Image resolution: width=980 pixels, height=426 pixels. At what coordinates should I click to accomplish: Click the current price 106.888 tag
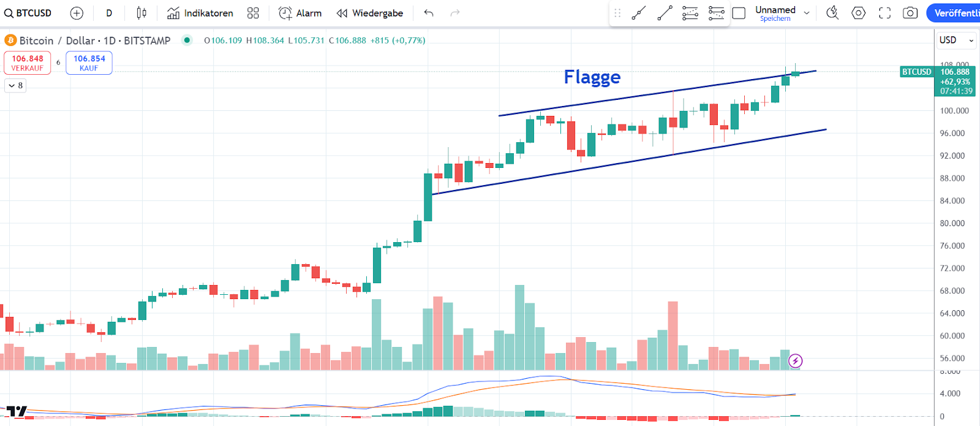[x=955, y=72]
